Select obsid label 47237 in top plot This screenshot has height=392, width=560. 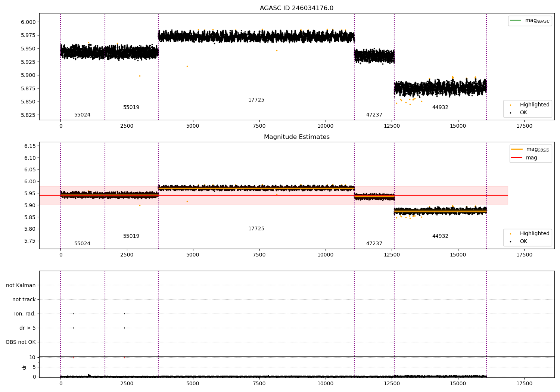pos(374,115)
